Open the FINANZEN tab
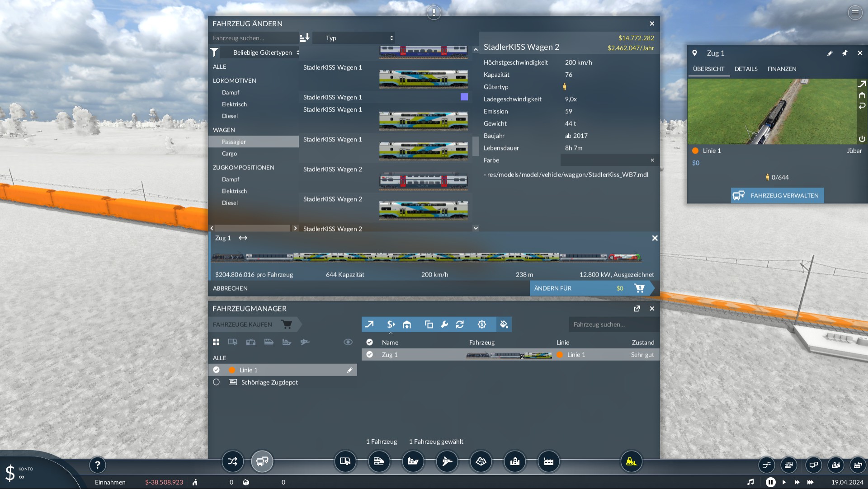 coord(782,69)
